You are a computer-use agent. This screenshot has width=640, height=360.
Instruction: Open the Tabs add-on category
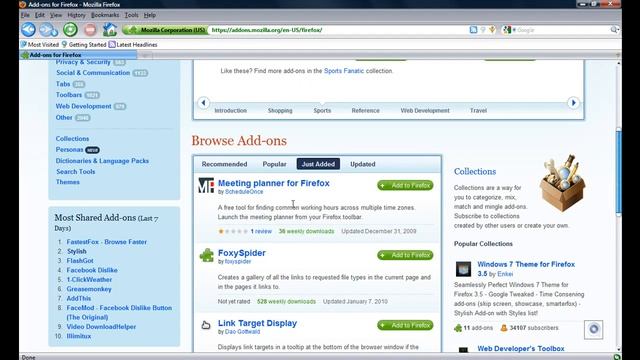[x=63, y=84]
